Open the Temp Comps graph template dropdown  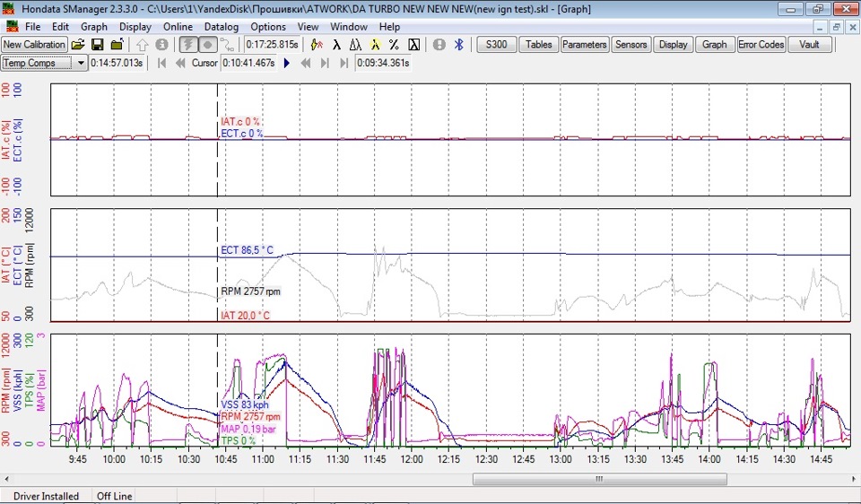pos(82,63)
